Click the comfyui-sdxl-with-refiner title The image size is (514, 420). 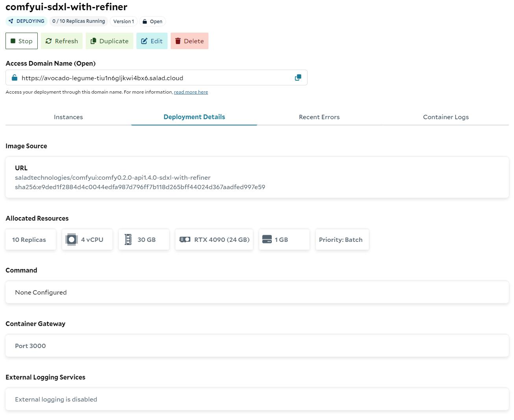click(66, 7)
